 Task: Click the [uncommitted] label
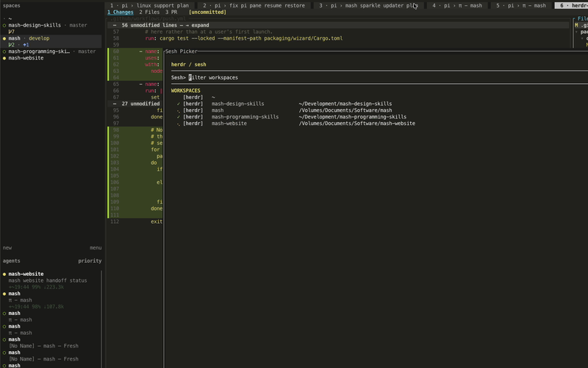[207, 12]
